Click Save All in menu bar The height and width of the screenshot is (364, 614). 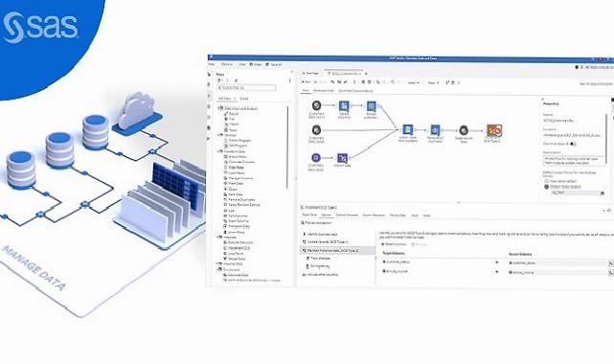pos(274,64)
